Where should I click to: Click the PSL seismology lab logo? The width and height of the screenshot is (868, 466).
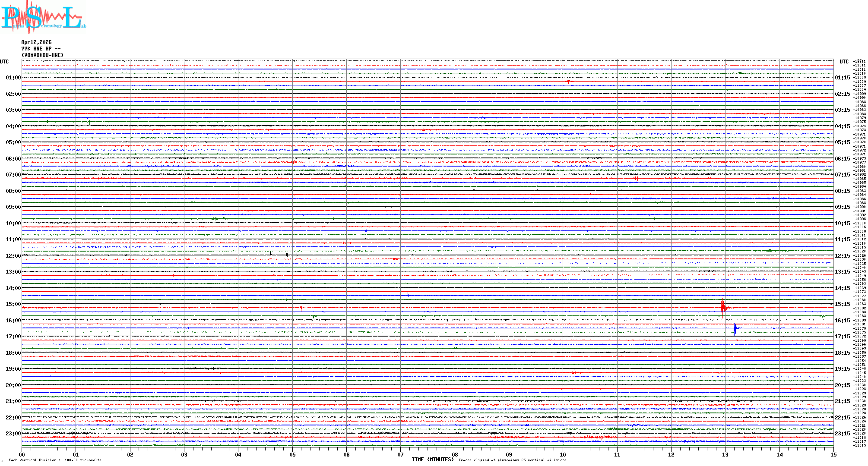pos(43,17)
